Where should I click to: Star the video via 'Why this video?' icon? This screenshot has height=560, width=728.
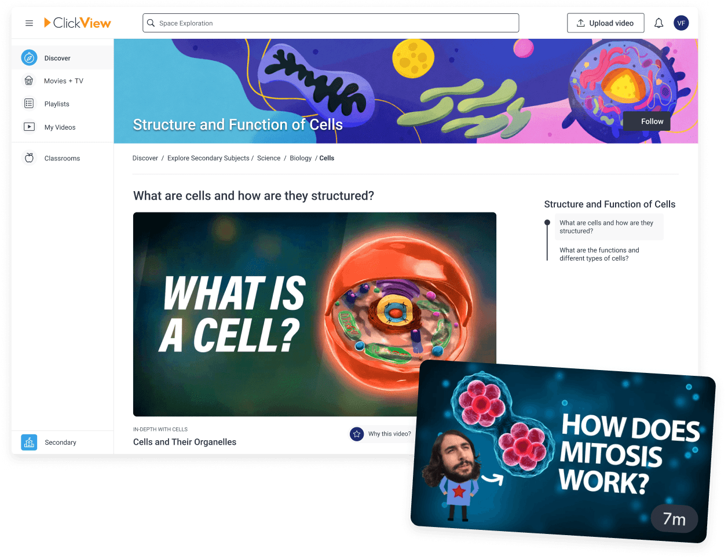pyautogui.click(x=356, y=434)
